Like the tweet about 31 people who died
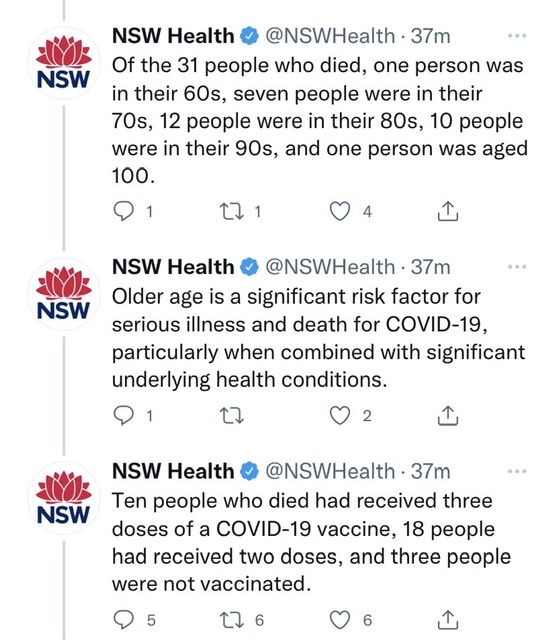This screenshot has height=640, width=555. pos(340,211)
